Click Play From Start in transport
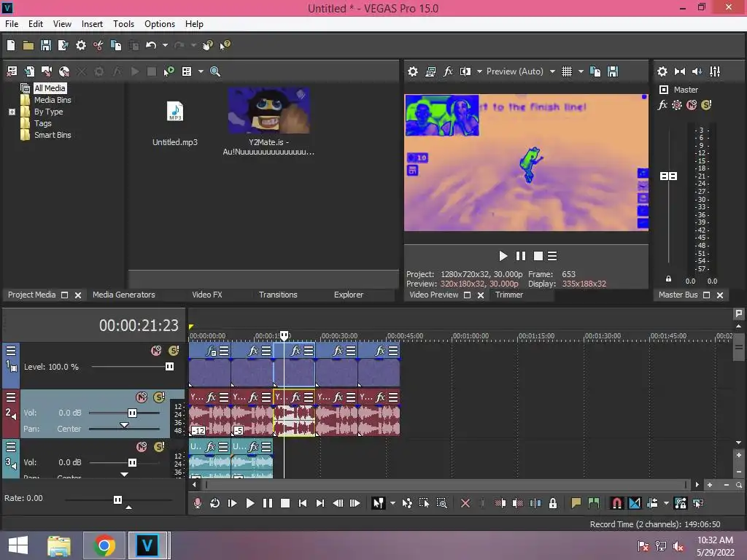Screen dimensions: 747x560 pos(233,503)
